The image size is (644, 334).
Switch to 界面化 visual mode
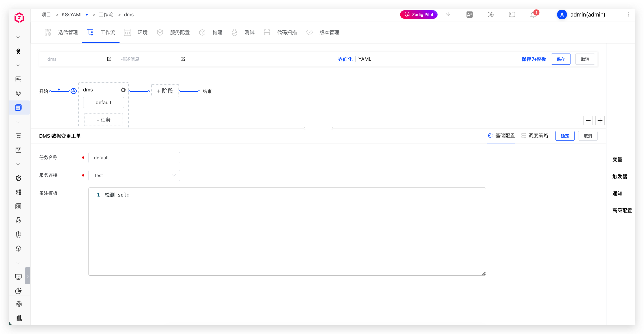click(345, 59)
